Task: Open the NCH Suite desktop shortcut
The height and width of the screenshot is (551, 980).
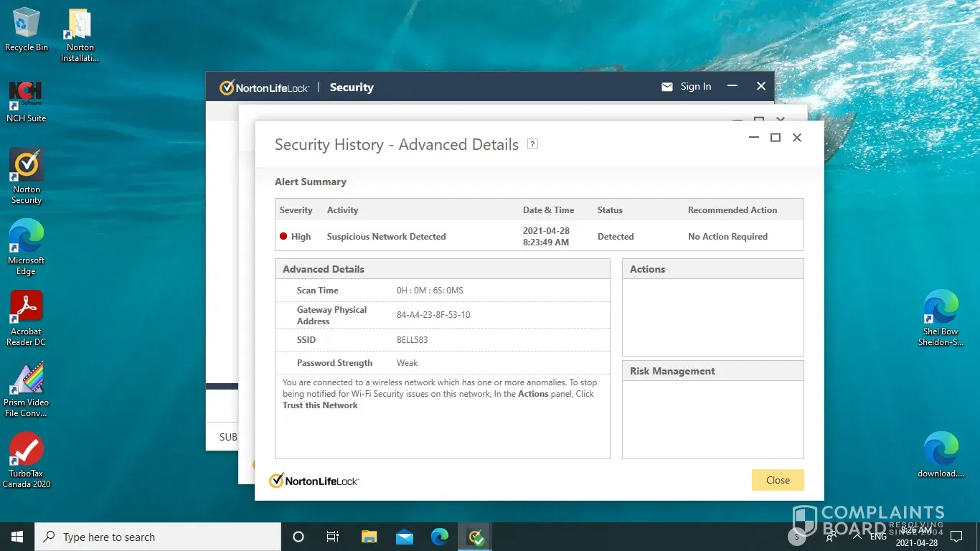Action: click(26, 95)
